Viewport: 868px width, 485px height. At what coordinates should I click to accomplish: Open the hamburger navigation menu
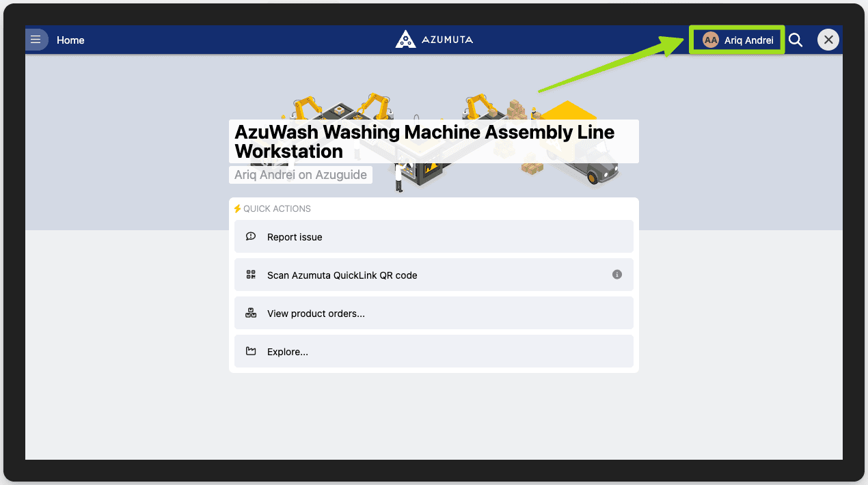tap(36, 40)
